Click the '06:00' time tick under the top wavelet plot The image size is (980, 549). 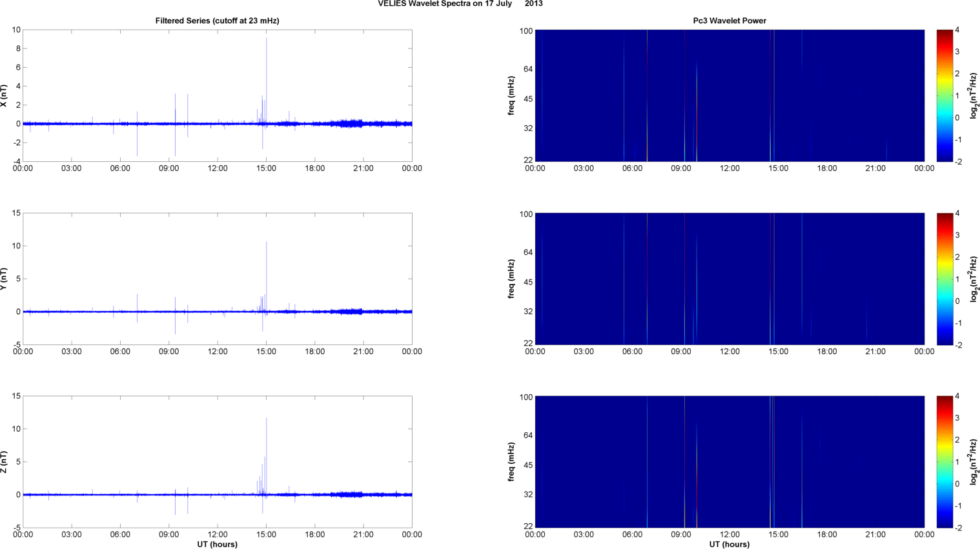point(632,168)
